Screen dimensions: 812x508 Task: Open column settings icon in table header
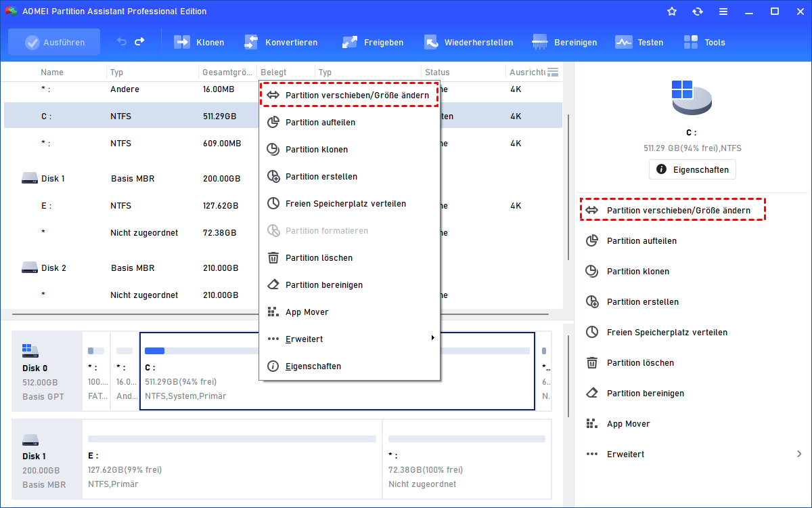pyautogui.click(x=553, y=72)
